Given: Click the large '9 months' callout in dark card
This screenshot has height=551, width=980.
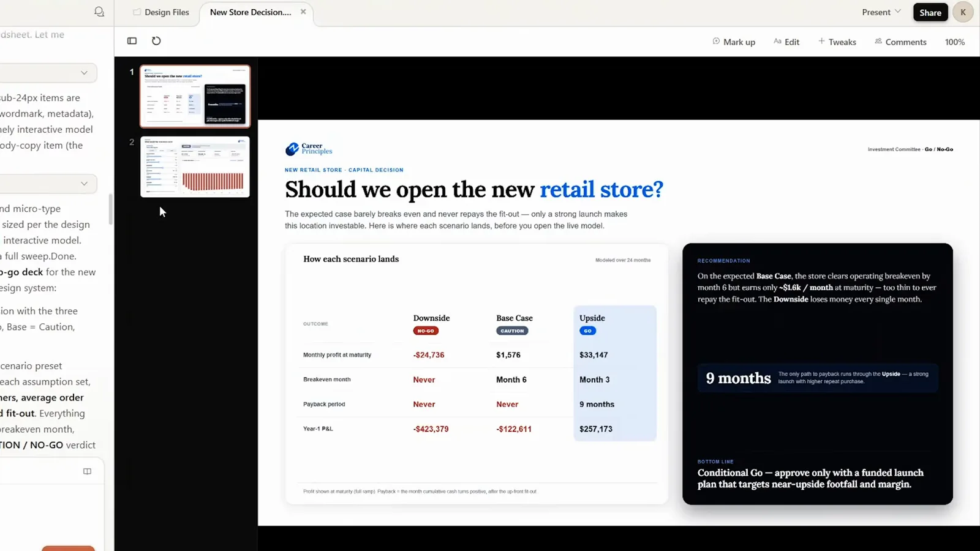Looking at the screenshot, I should pyautogui.click(x=738, y=378).
